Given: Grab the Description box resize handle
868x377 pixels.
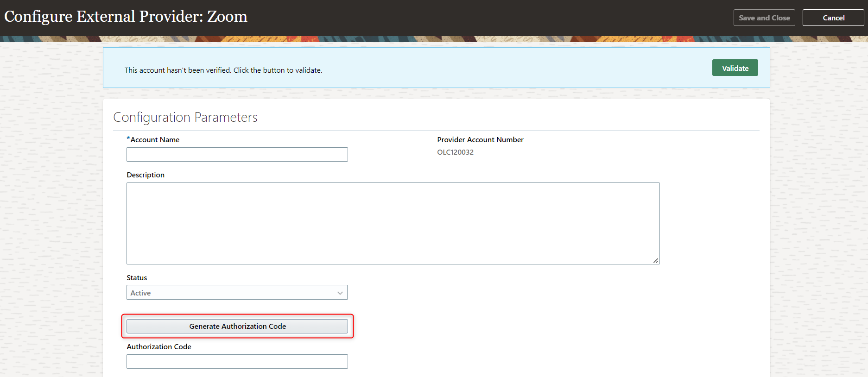Looking at the screenshot, I should click(x=656, y=261).
